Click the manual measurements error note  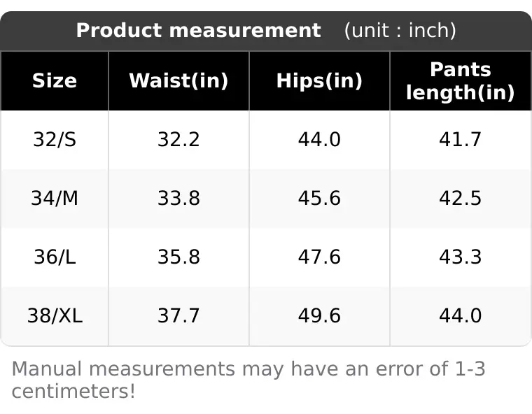click(x=248, y=380)
